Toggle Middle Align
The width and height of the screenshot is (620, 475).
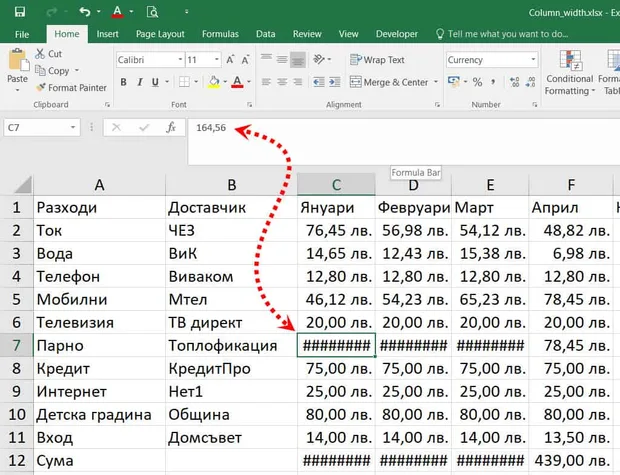(282, 59)
